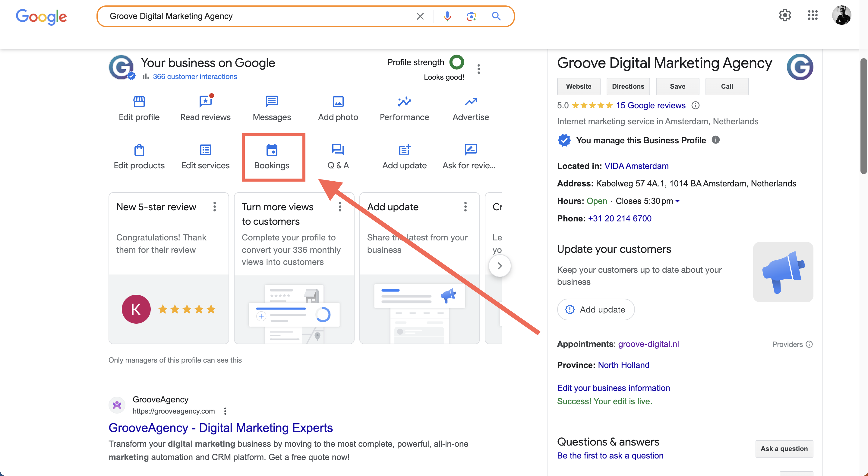Clear the search box with the X icon
This screenshot has height=476, width=868.
click(420, 16)
